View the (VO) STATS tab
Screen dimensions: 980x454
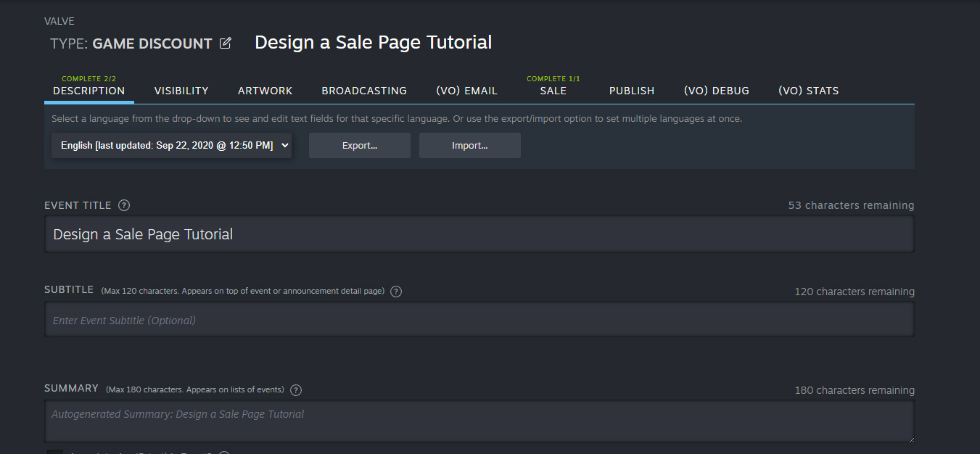(809, 90)
